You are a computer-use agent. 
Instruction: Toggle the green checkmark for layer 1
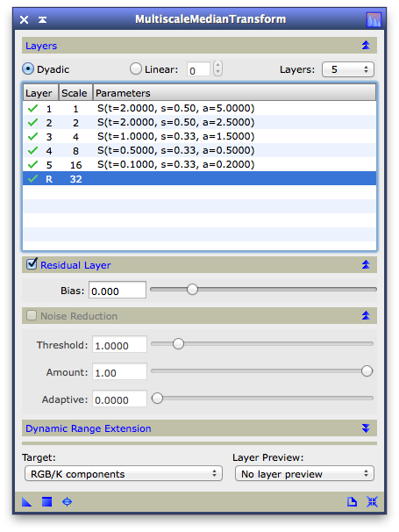pyautogui.click(x=32, y=109)
